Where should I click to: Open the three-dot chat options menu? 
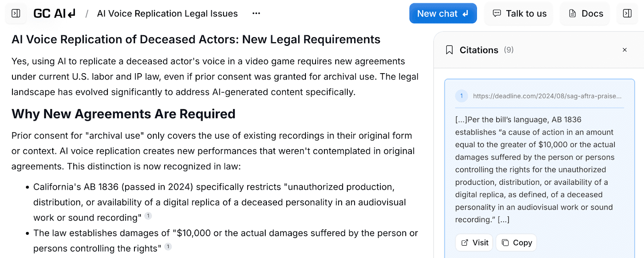click(x=256, y=14)
